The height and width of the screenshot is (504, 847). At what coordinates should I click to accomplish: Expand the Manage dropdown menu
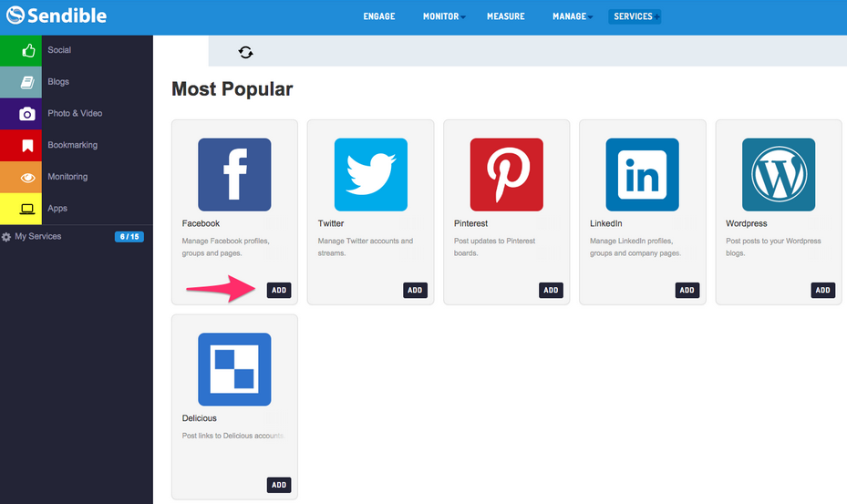[x=573, y=16]
